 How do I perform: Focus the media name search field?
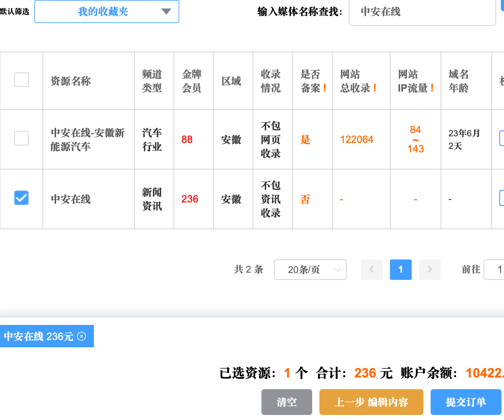pyautogui.click(x=422, y=12)
